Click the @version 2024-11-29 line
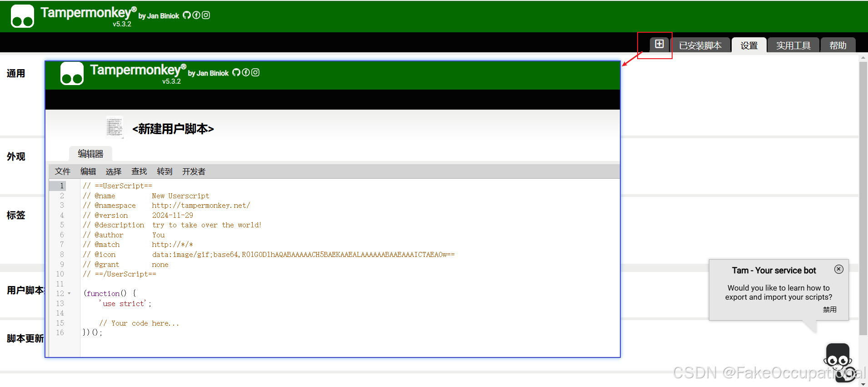868x387 pixels. tap(138, 216)
